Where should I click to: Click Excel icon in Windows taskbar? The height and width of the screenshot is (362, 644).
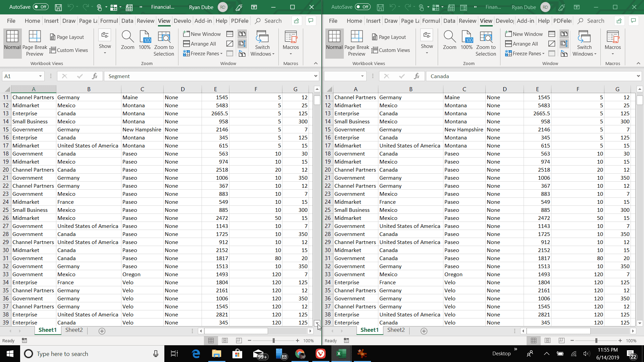point(341,354)
